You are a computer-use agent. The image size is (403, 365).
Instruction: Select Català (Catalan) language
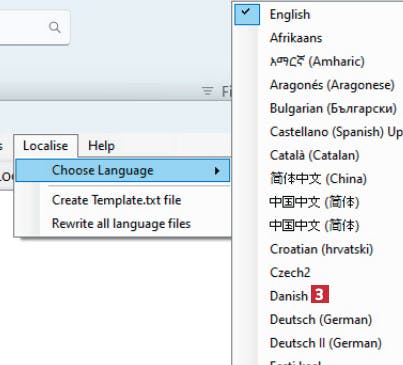(x=314, y=155)
